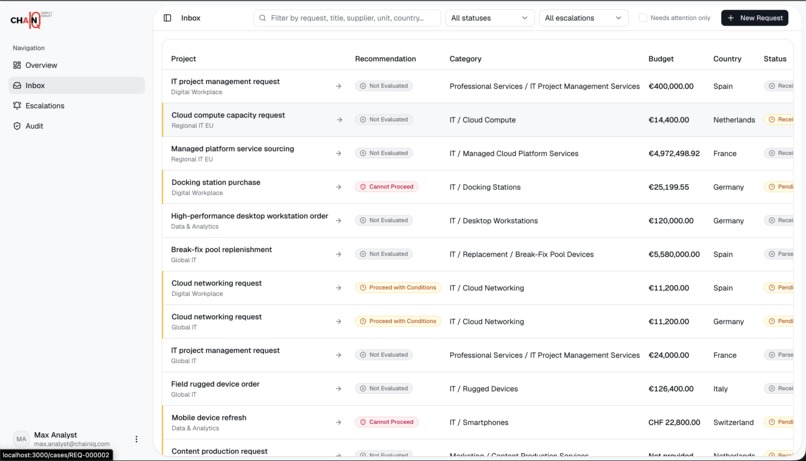
Task: Click budget CHF 22,800.00
Action: [674, 422]
